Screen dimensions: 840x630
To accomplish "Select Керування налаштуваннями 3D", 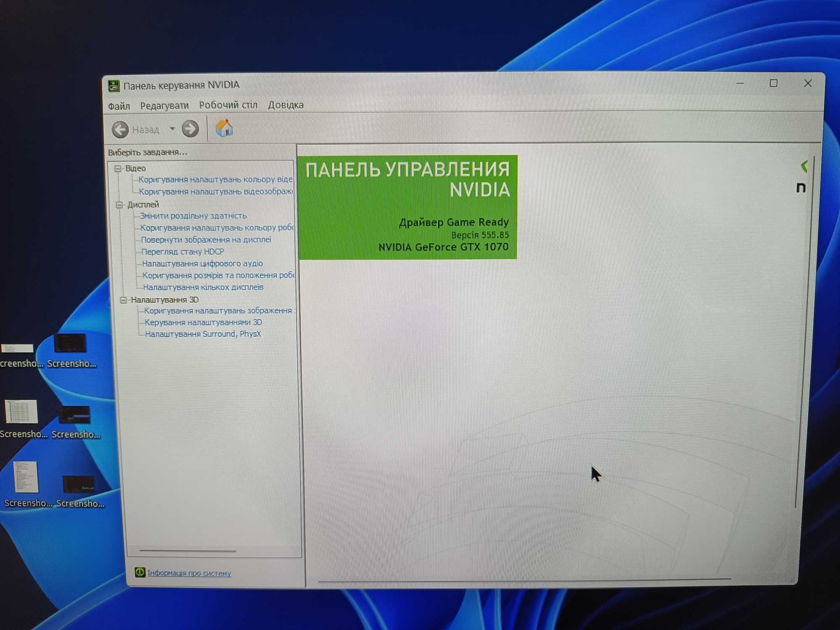I will tap(203, 323).
